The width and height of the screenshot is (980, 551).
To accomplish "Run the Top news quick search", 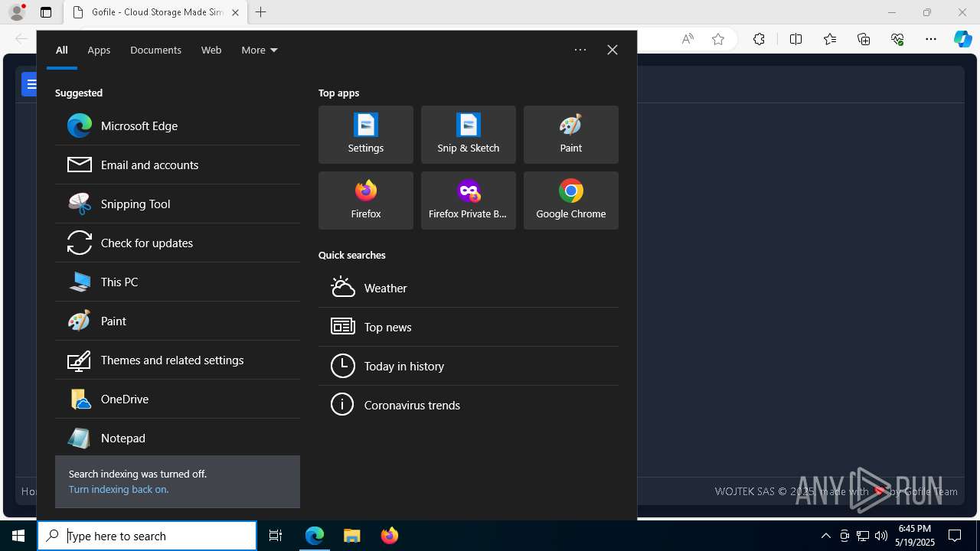I will [469, 327].
